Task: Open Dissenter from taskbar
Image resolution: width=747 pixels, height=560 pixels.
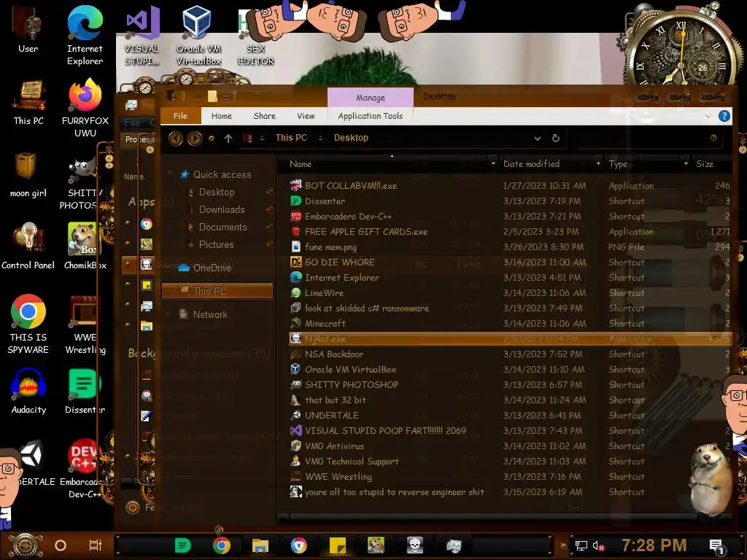Action: pyautogui.click(x=182, y=545)
